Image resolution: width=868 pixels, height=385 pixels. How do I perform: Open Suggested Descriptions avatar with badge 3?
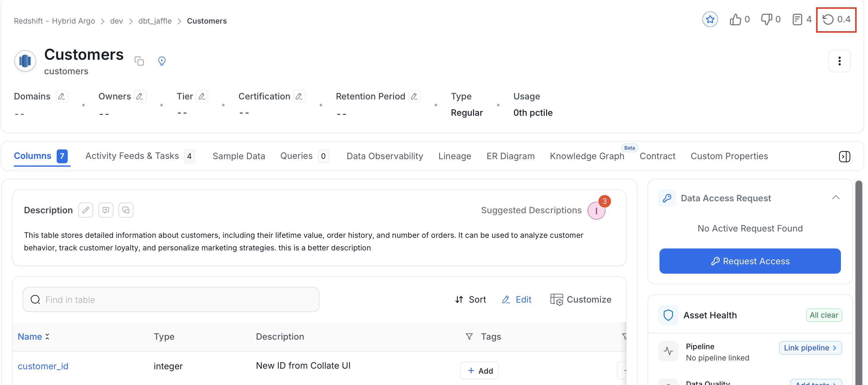[597, 210]
